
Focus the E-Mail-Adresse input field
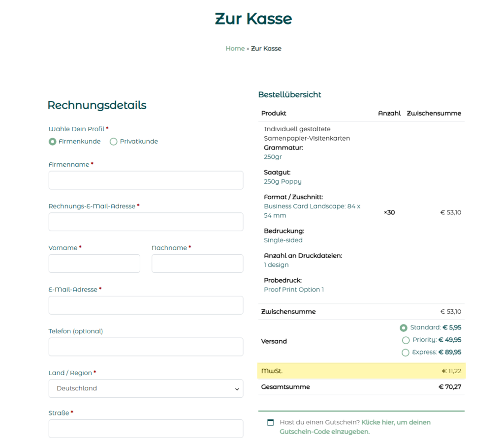pos(146,305)
